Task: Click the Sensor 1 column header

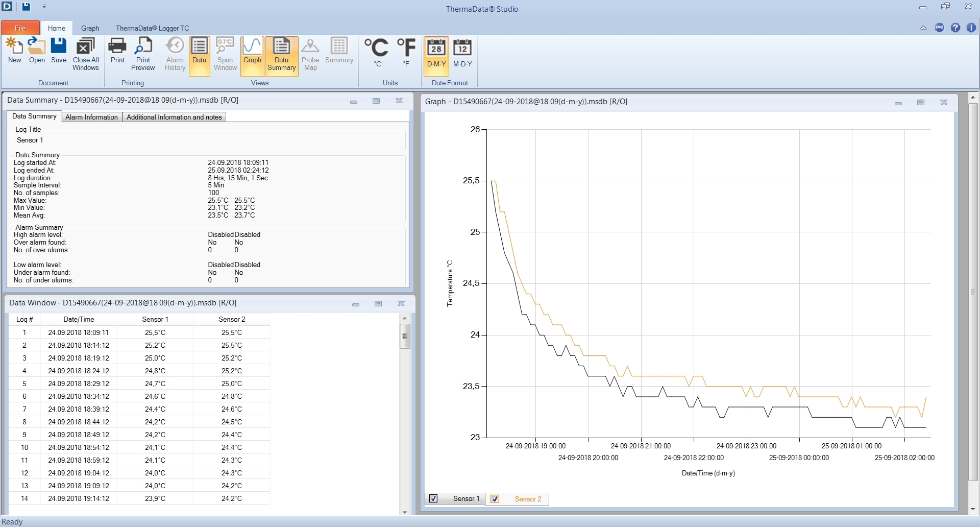Action: (155, 319)
